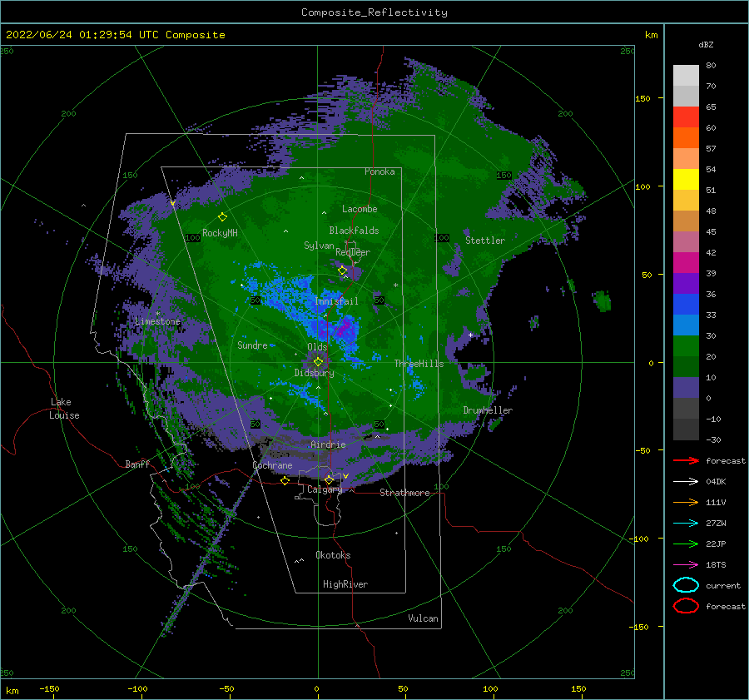Click the RedDeer city label

point(353,252)
